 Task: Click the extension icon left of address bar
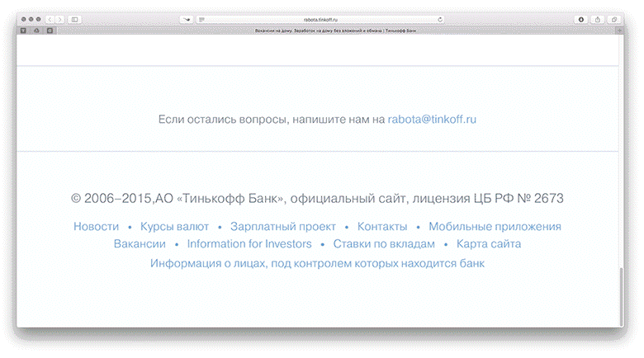click(187, 19)
